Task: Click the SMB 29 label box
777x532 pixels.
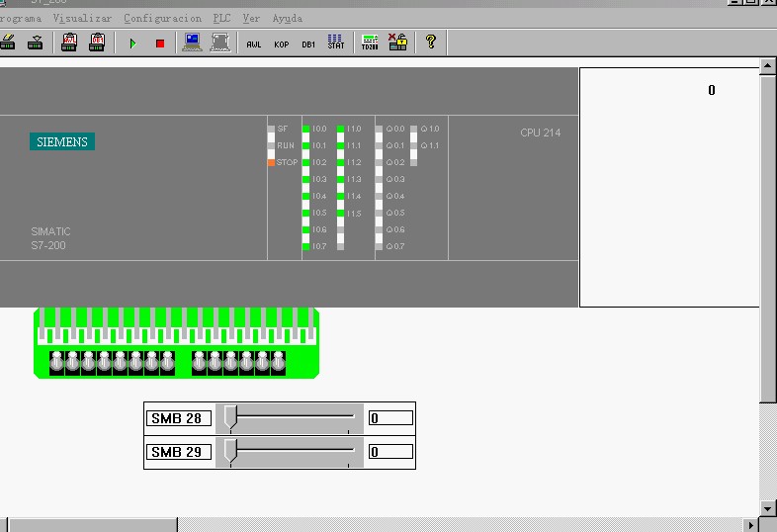Action: coord(178,452)
